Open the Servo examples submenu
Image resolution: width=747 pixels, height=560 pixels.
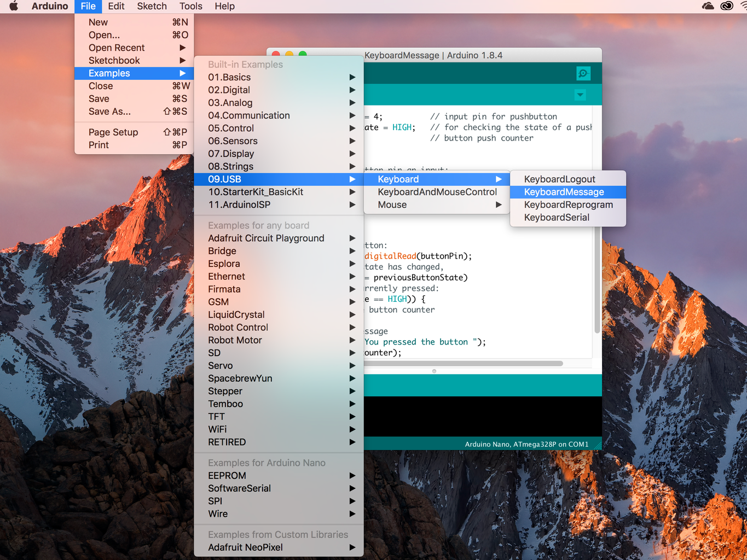(279, 366)
